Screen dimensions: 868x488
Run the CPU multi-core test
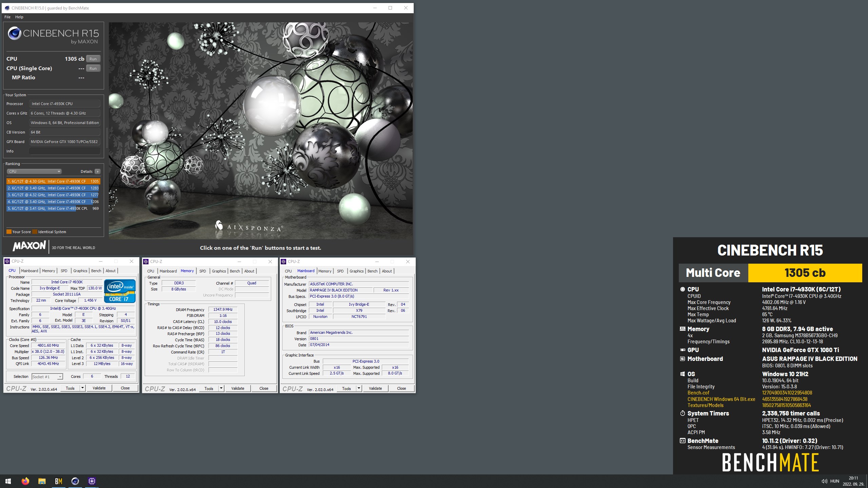click(93, 59)
